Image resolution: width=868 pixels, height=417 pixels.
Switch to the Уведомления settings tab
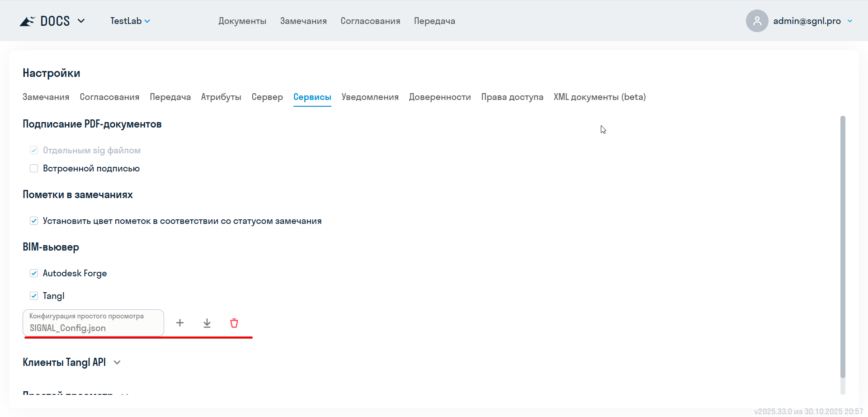coord(370,97)
